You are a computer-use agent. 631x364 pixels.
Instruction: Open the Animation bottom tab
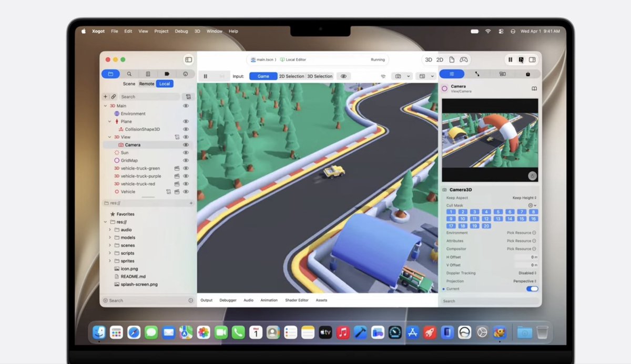269,300
